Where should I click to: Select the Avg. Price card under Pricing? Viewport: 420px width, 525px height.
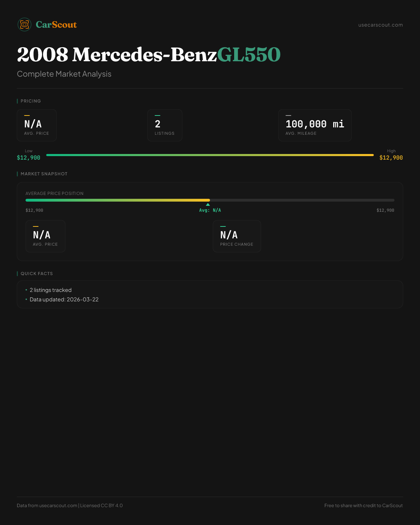coord(37,125)
